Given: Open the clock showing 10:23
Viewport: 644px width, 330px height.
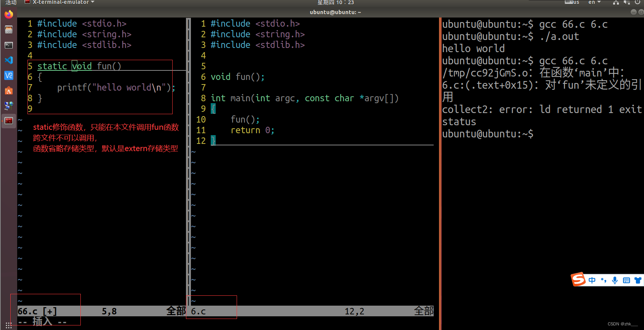Looking at the screenshot, I should point(336,2).
